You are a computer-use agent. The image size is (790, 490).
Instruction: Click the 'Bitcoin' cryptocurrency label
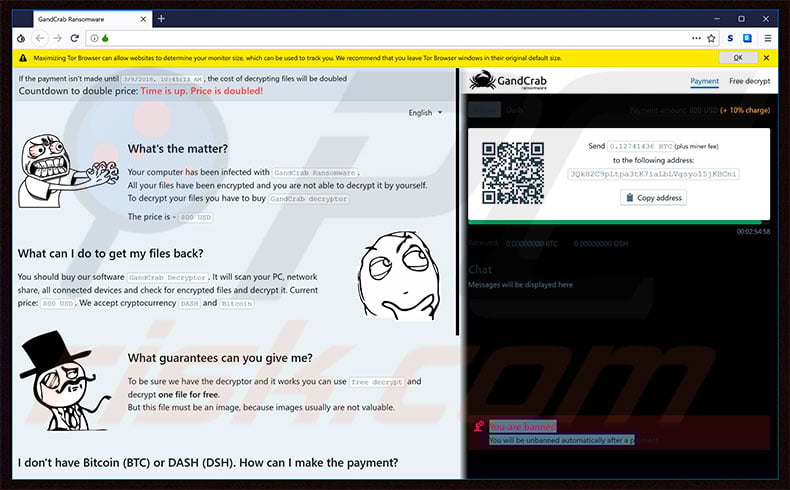tap(236, 304)
